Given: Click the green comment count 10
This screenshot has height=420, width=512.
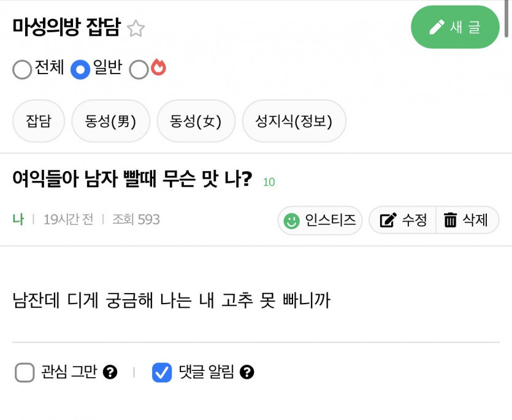Looking at the screenshot, I should tap(269, 182).
